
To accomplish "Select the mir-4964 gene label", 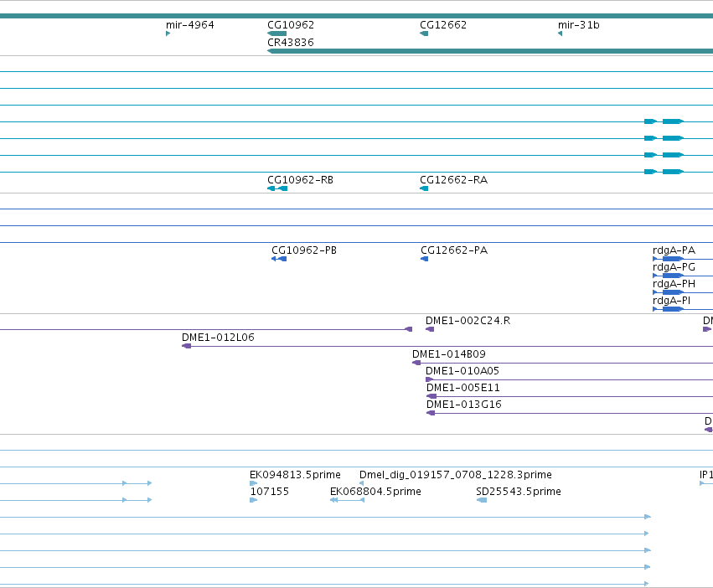I will pos(189,24).
